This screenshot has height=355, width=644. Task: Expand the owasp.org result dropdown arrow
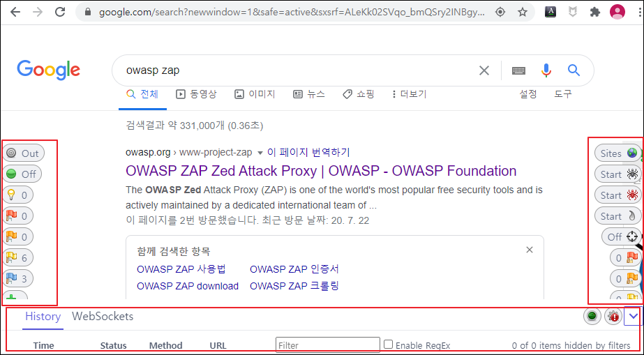[x=259, y=153]
